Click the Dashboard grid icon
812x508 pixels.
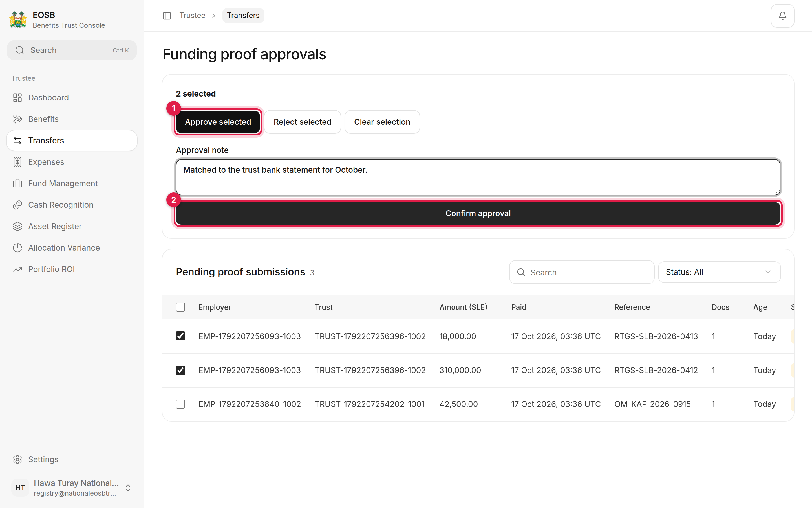coord(17,98)
